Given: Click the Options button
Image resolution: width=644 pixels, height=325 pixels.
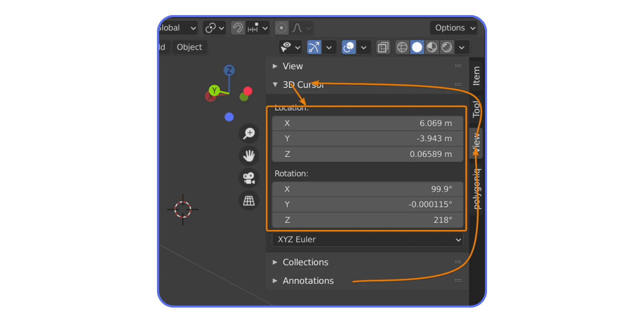Looking at the screenshot, I should click(453, 28).
